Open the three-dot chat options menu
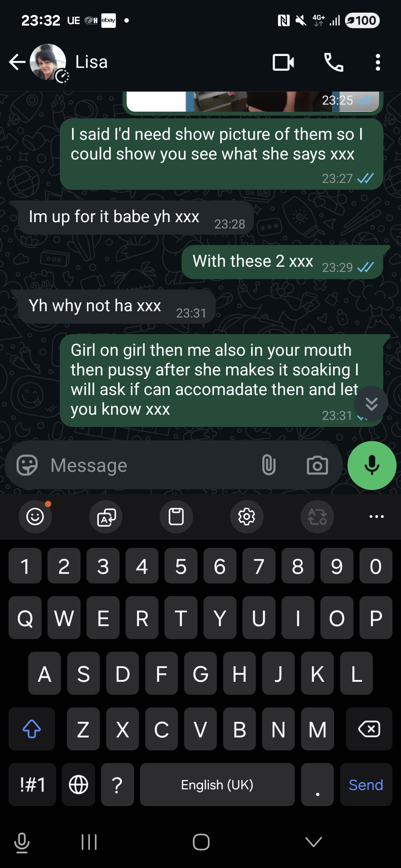The width and height of the screenshot is (401, 868). [x=378, y=62]
